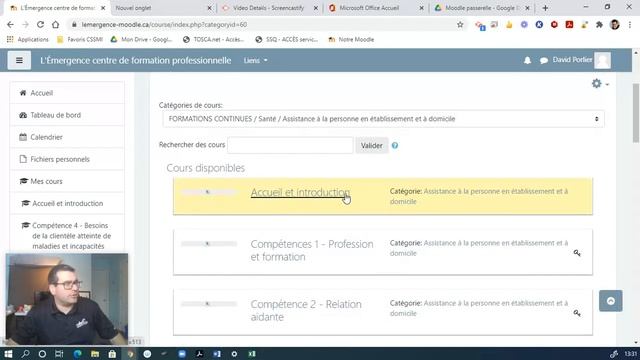Click the scroll-to-top arrow button
Screen dimensions: 640x360
611,301
